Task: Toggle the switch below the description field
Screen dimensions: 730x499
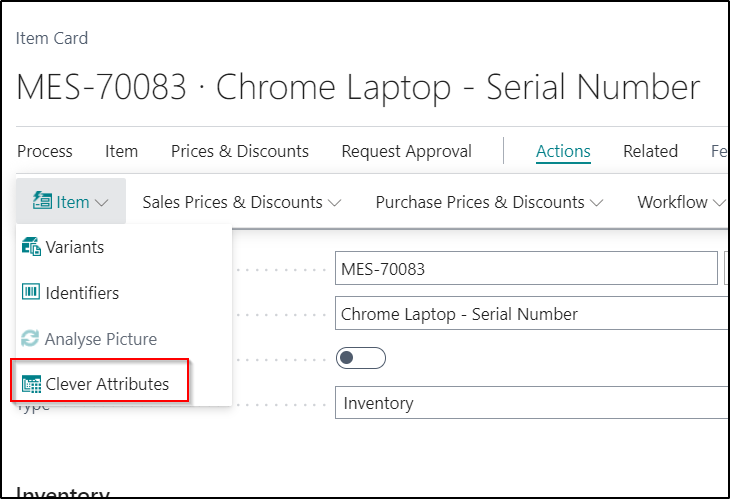Action: [x=361, y=358]
